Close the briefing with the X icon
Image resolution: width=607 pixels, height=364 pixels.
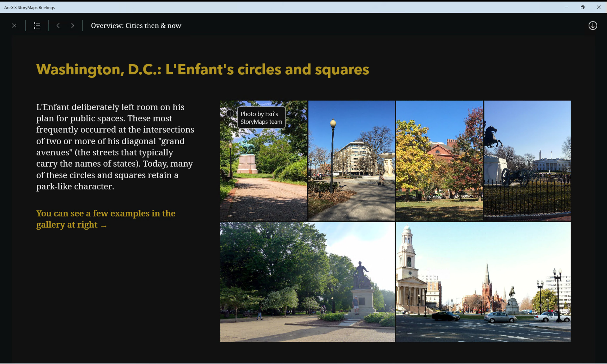[x=14, y=26]
